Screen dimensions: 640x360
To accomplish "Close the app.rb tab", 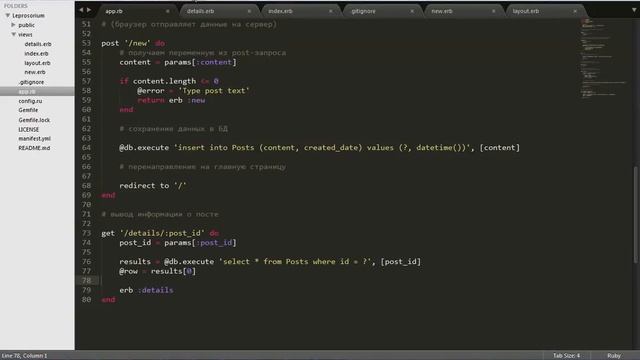I will point(167,11).
